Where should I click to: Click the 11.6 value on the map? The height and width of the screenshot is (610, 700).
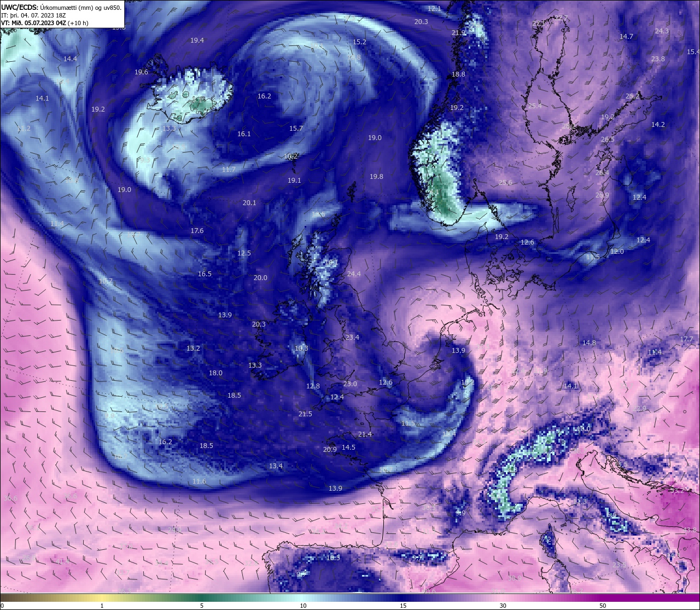199,481
